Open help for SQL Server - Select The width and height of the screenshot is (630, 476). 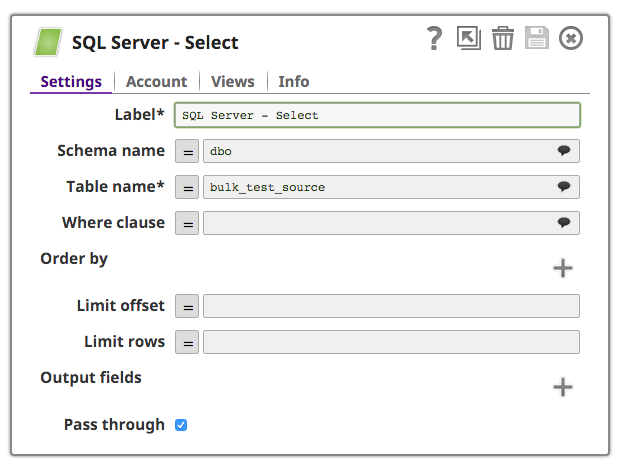click(x=434, y=39)
